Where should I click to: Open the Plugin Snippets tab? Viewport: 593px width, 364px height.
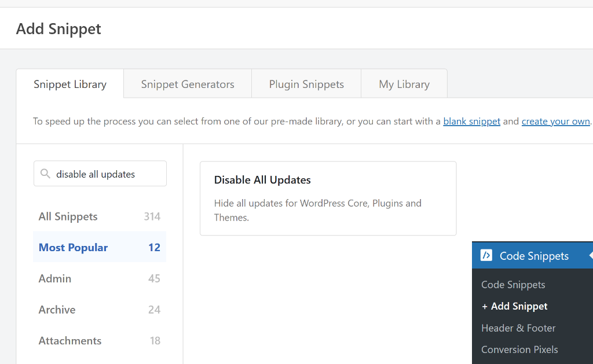click(306, 84)
